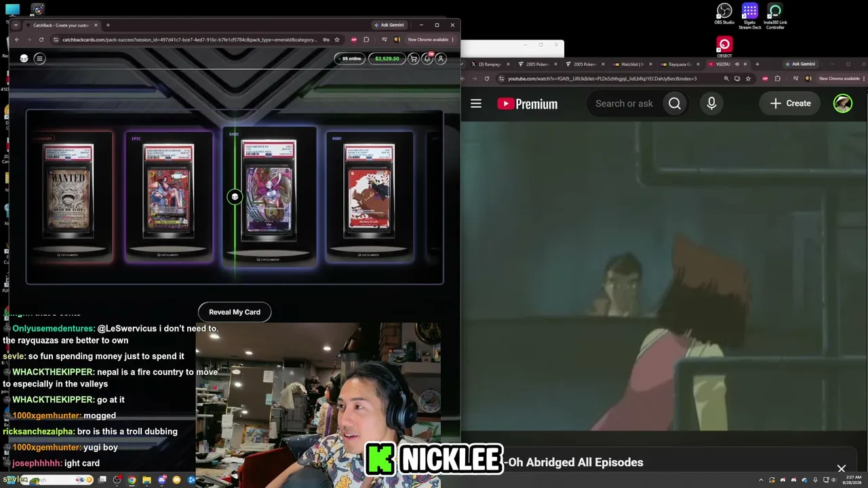Click the YouTube search magnifier button
This screenshot has width=868, height=488.
click(675, 104)
